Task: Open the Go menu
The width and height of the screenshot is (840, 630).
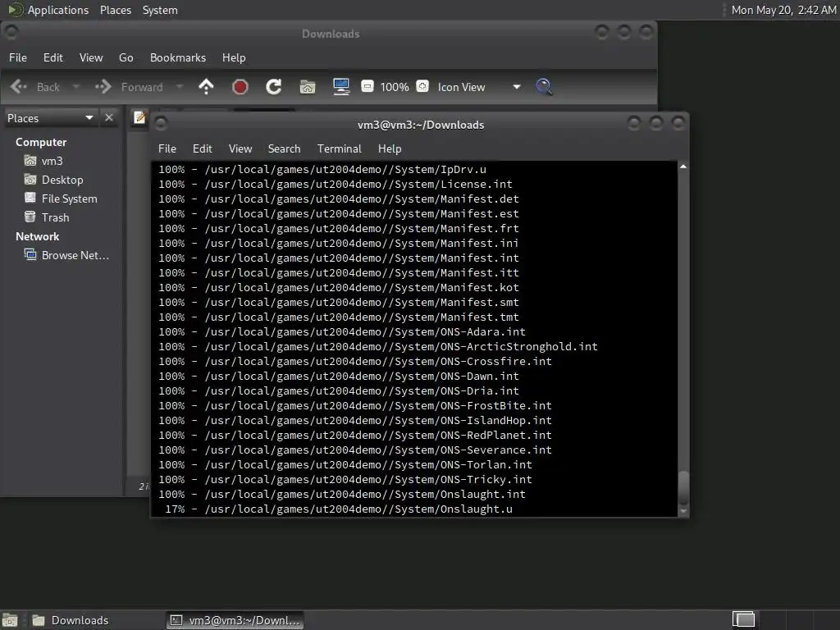Action: click(x=126, y=57)
